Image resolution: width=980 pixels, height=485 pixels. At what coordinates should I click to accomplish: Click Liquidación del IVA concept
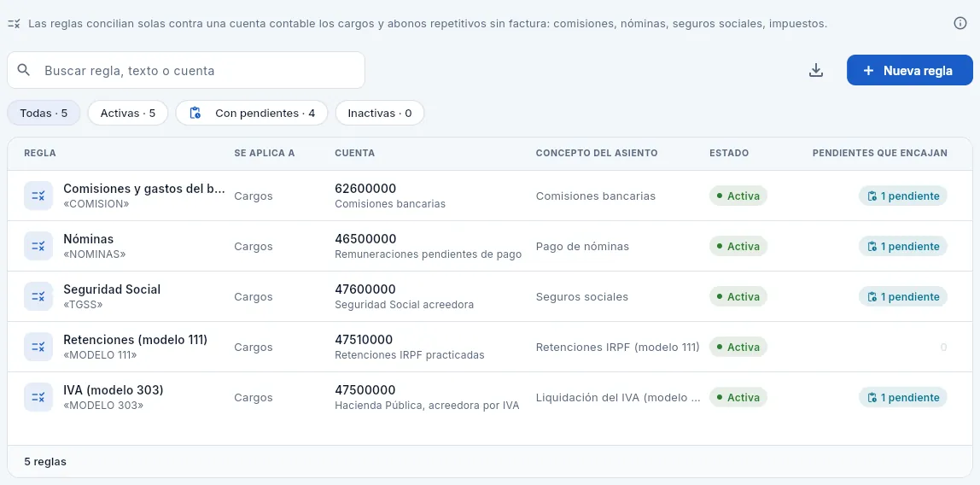[618, 398]
